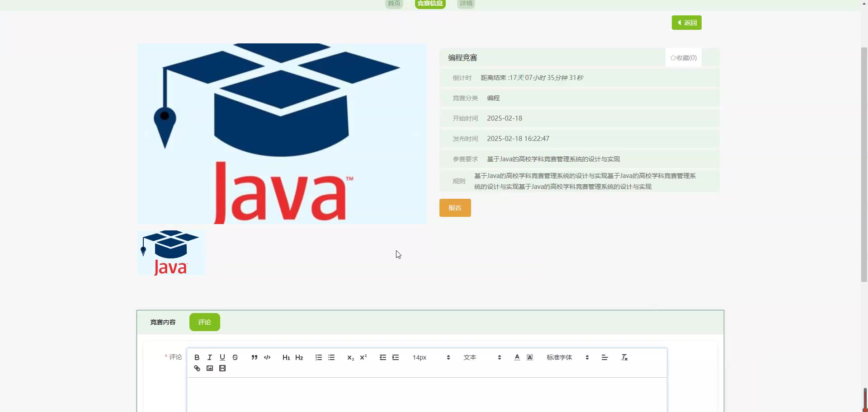Apply superscript formatting

pos(363,357)
